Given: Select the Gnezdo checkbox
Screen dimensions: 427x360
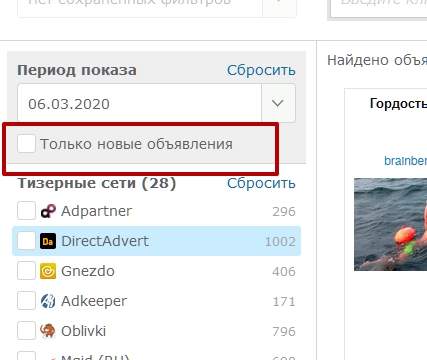Looking at the screenshot, I should tap(26, 271).
